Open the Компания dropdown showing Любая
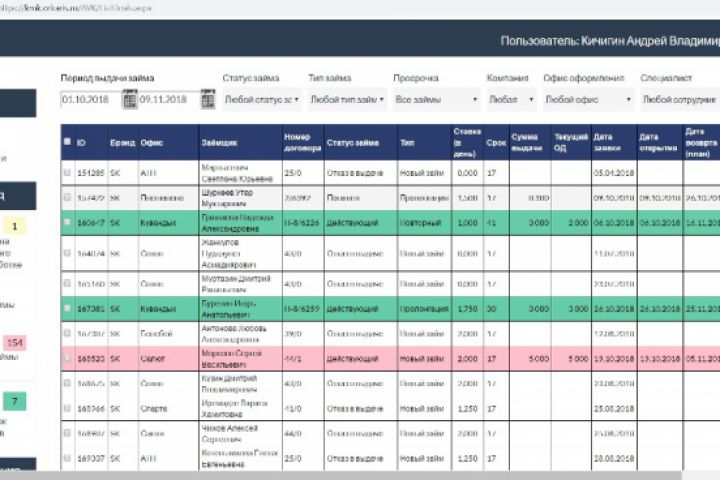The image size is (720, 480). [511, 100]
